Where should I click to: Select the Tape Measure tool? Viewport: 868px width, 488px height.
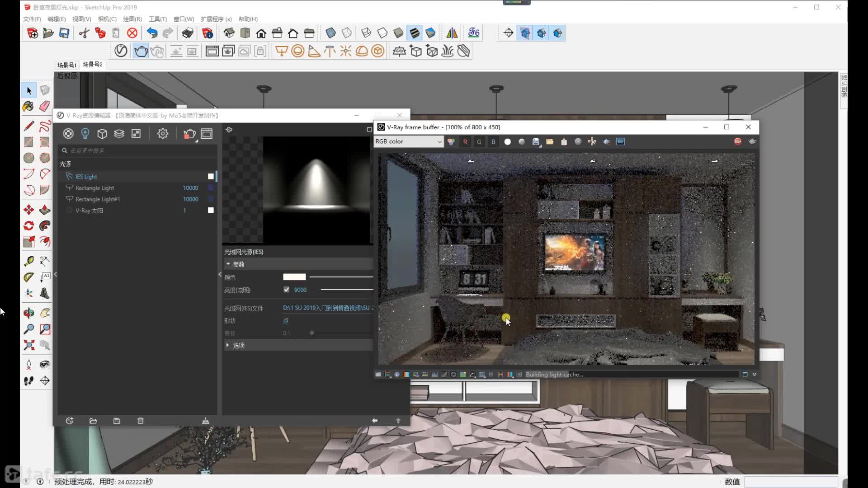[28, 261]
